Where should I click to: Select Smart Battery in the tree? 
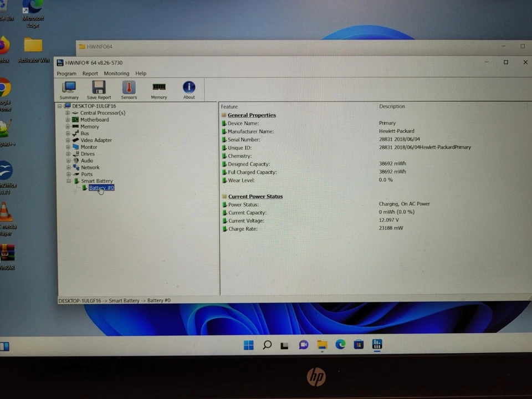coord(97,181)
